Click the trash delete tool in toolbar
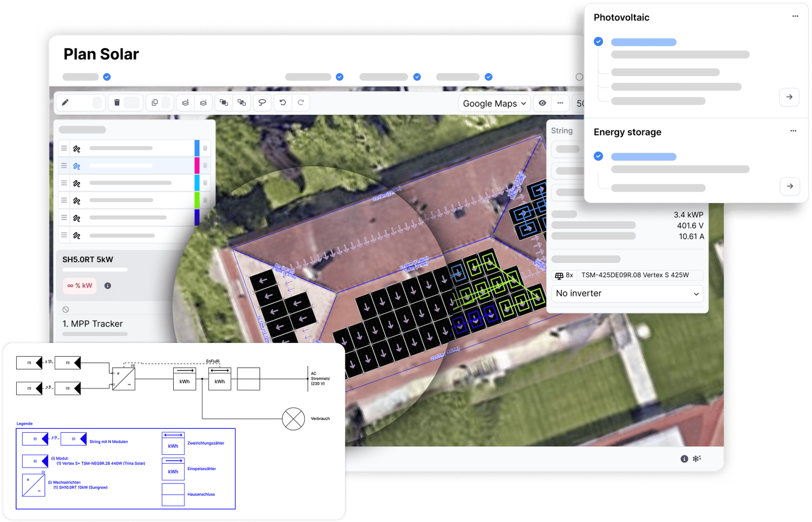 (117, 102)
